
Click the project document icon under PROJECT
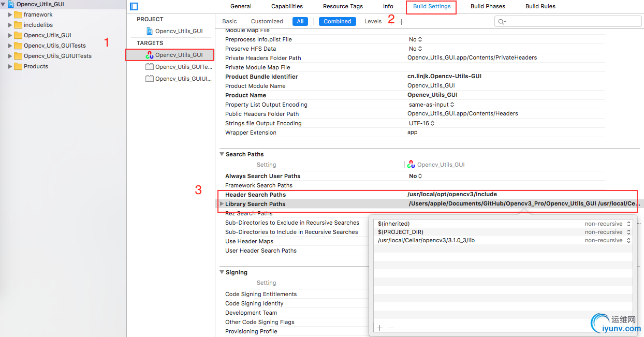tap(150, 31)
